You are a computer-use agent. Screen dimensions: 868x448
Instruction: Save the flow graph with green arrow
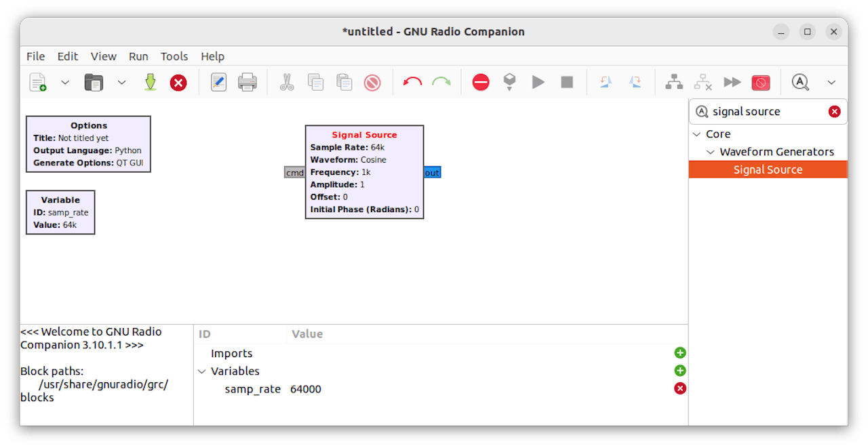pyautogui.click(x=151, y=83)
